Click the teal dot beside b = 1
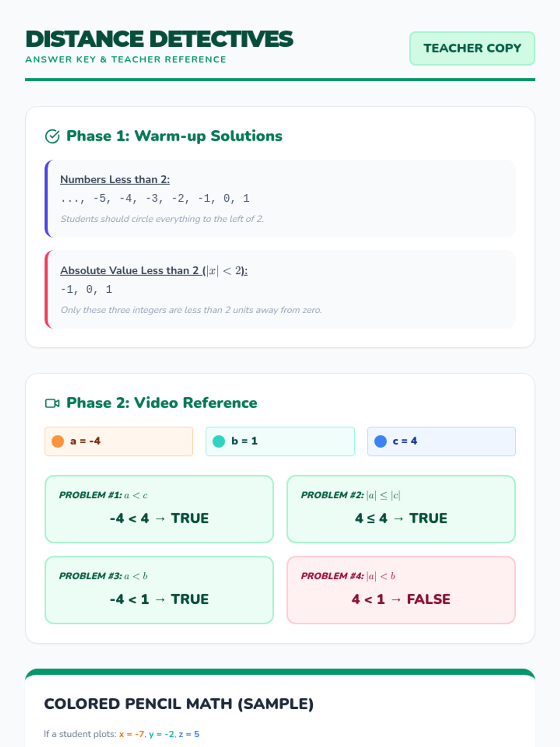The width and height of the screenshot is (560, 747). click(219, 441)
